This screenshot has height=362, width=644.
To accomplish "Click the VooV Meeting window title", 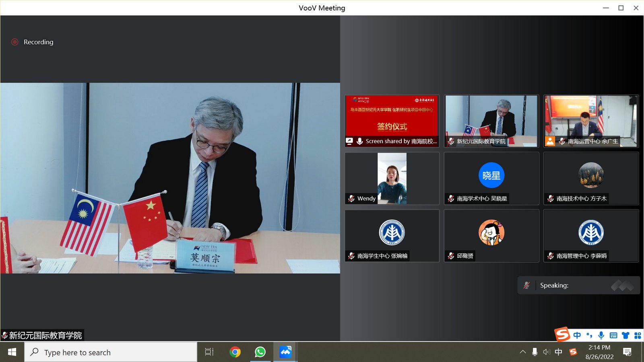I will [322, 8].
